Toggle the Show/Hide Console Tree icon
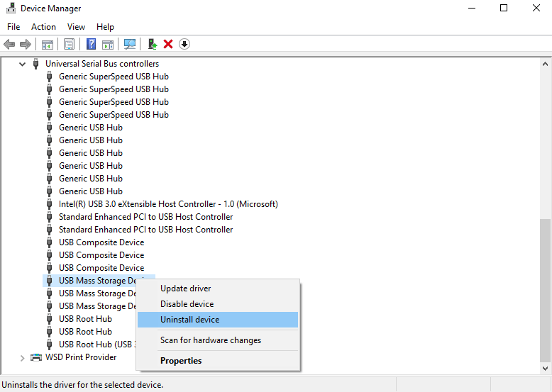This screenshot has height=392, width=552. 48,44
